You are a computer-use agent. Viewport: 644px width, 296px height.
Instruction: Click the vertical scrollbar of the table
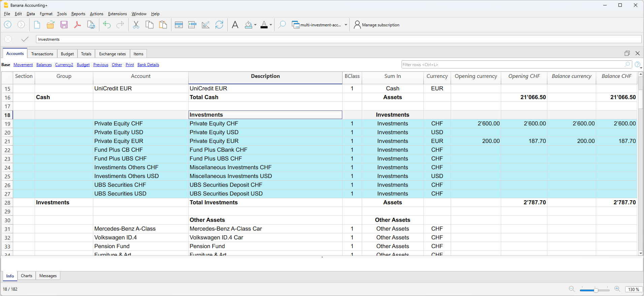tap(641, 164)
